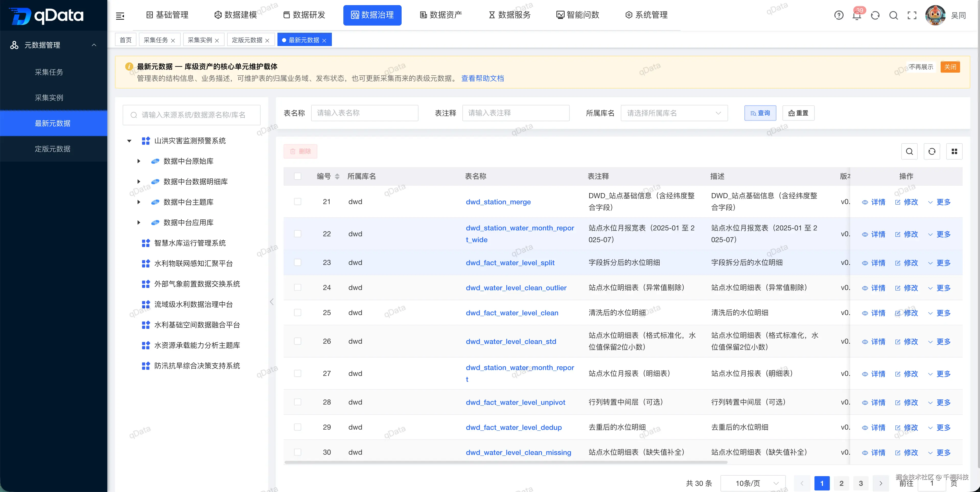Open the dwd_station_merge table link
This screenshot has height=492, width=980.
click(498, 202)
